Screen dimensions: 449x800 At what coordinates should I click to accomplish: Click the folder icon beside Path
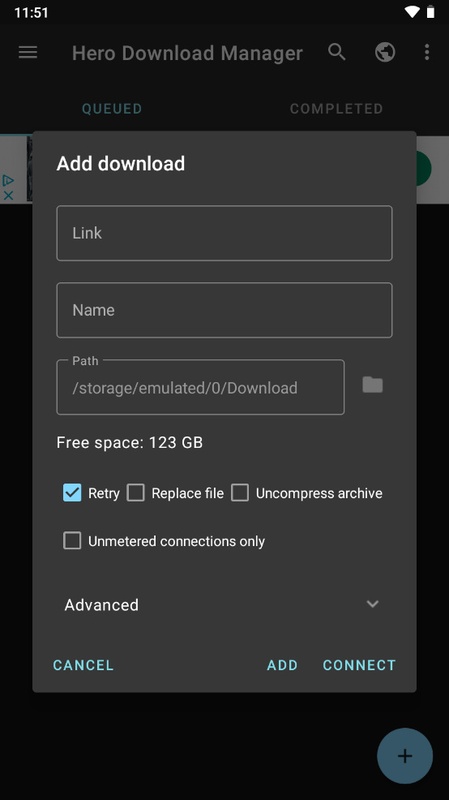372,385
